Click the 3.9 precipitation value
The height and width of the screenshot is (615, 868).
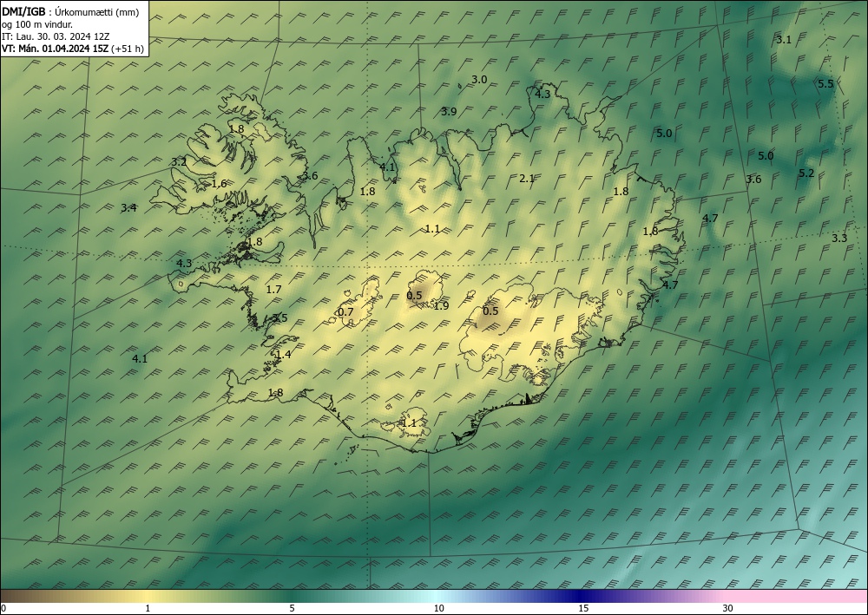pyautogui.click(x=449, y=112)
